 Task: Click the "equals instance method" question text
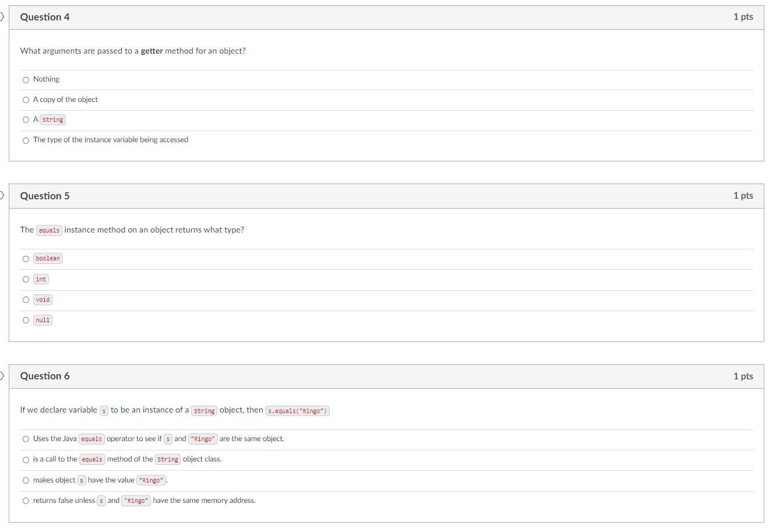coord(132,230)
